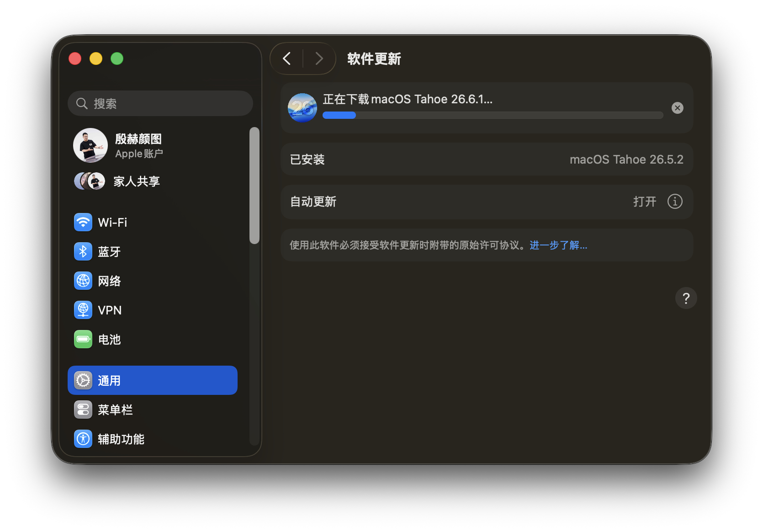This screenshot has height=532, width=763.
Task: Click the Bluetooth (蓝牙) icon
Action: (x=83, y=252)
